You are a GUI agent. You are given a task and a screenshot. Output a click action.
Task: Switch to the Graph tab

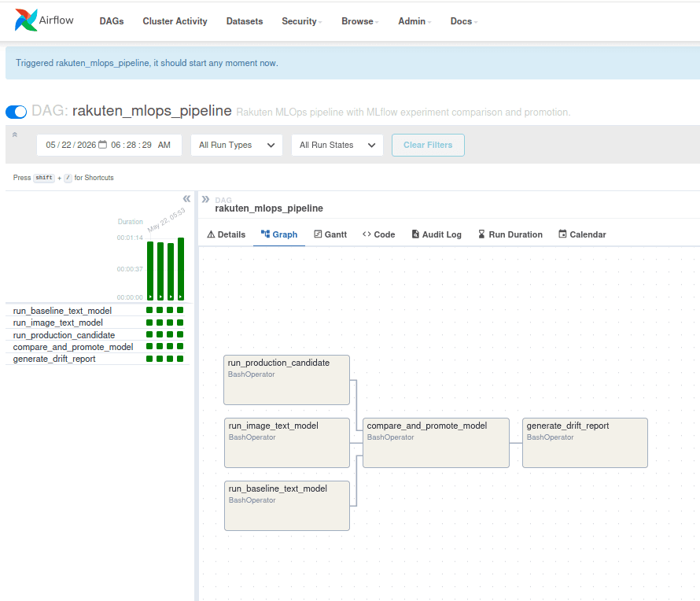point(279,234)
